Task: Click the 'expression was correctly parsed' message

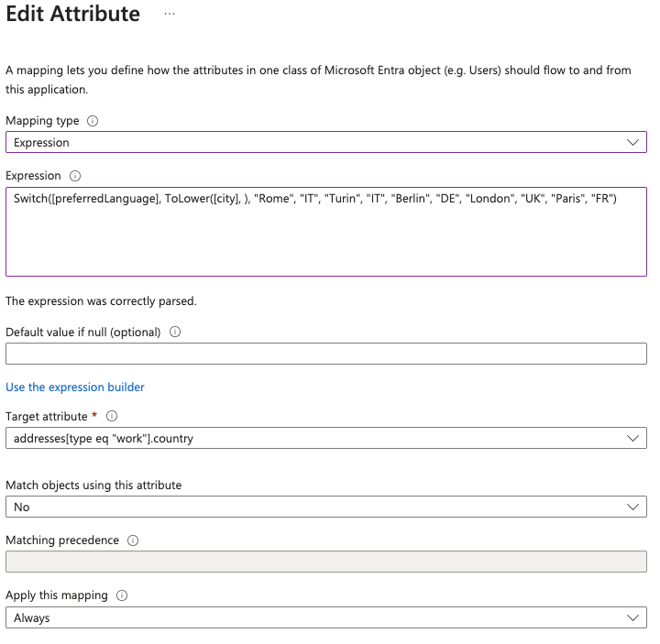Action: [x=101, y=301]
